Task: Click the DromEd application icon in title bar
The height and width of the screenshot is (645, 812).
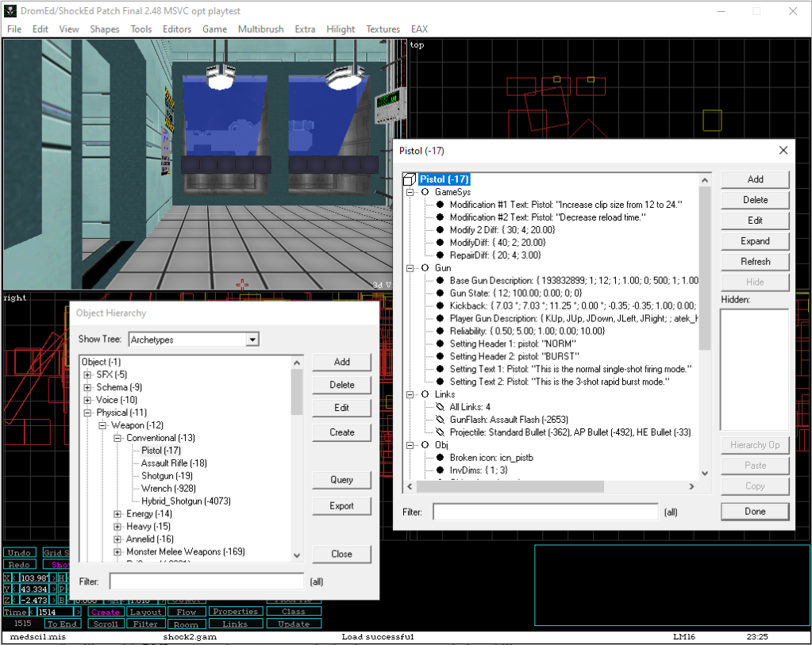Action: (x=10, y=11)
